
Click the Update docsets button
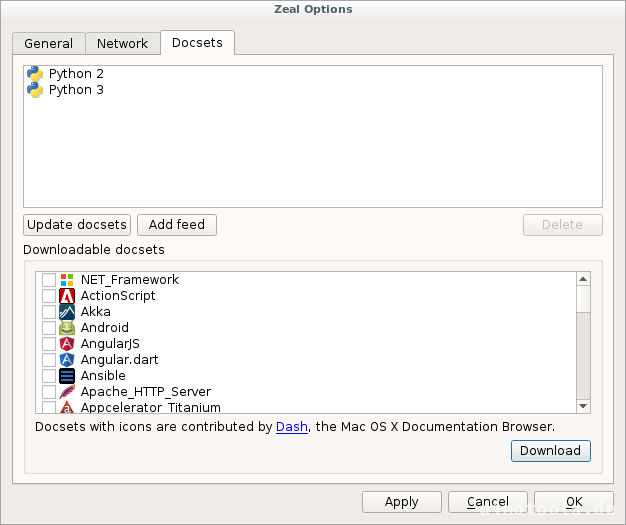77,225
